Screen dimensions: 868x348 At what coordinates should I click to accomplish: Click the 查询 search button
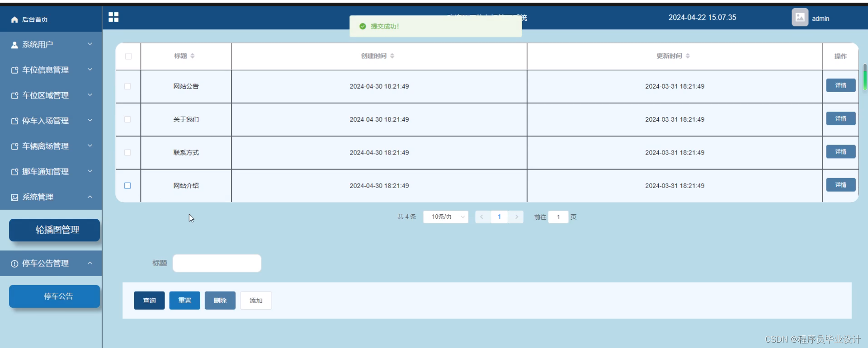149,301
